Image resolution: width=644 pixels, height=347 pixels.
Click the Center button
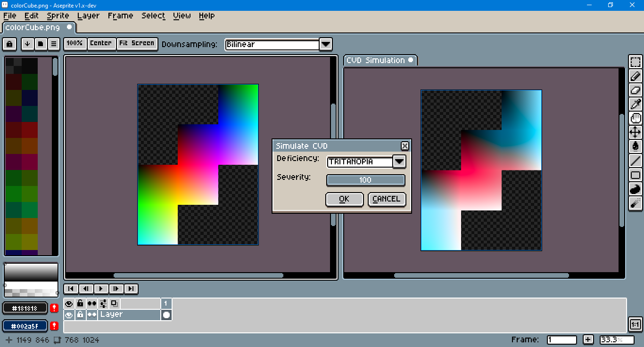tap(101, 43)
